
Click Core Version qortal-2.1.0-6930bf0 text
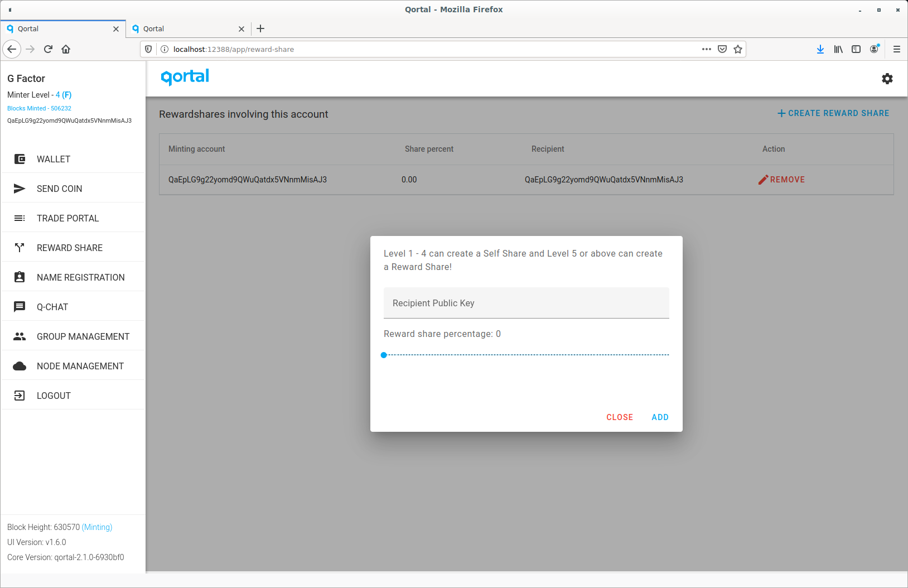click(x=66, y=557)
